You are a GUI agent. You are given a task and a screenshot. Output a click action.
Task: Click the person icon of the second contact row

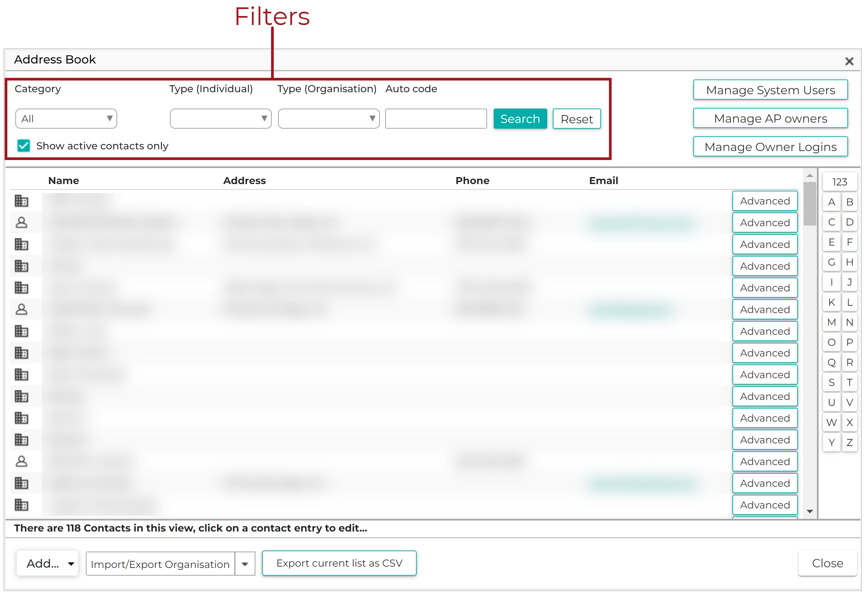(x=21, y=223)
